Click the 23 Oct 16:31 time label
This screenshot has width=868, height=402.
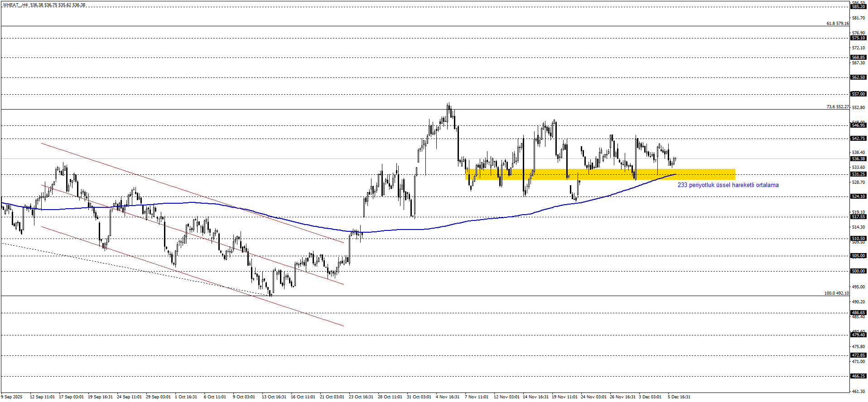pyautogui.click(x=361, y=397)
